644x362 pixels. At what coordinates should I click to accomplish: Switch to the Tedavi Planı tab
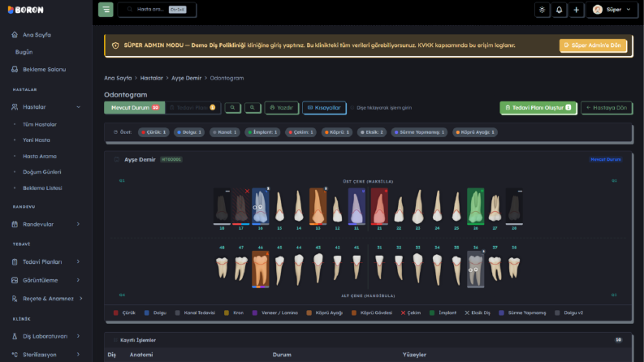tap(192, 107)
